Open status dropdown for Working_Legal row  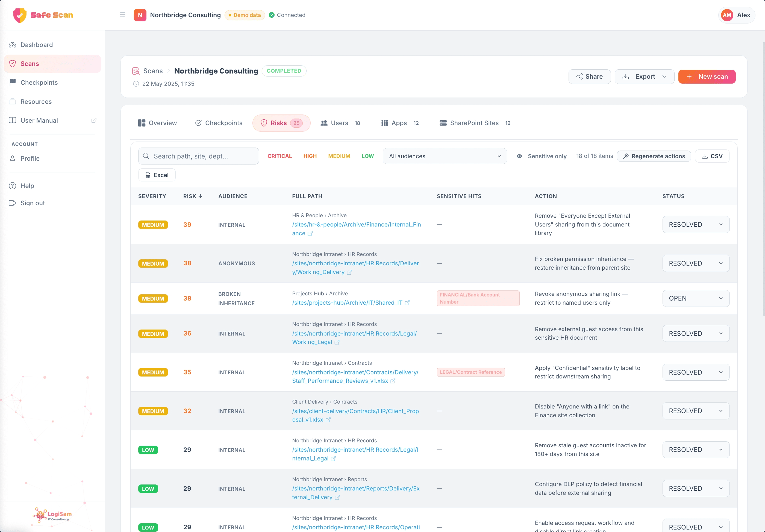coord(696,333)
